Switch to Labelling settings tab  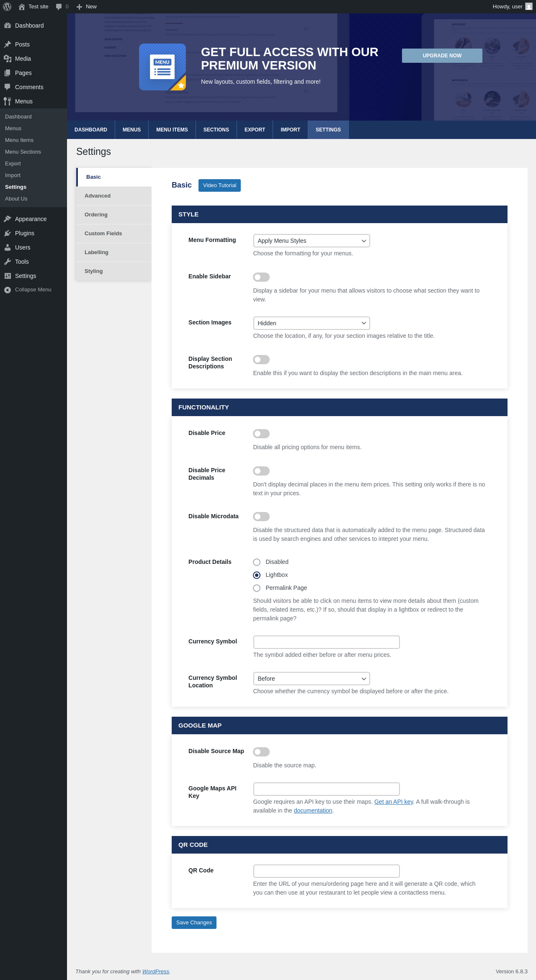114,252
